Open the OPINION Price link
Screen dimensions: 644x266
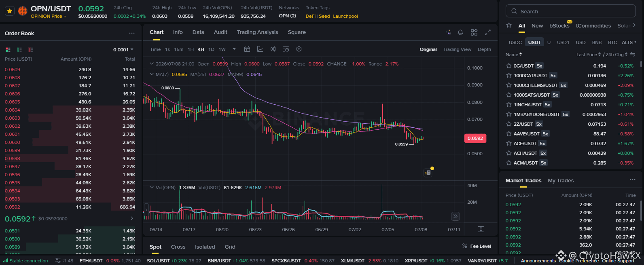[48, 16]
